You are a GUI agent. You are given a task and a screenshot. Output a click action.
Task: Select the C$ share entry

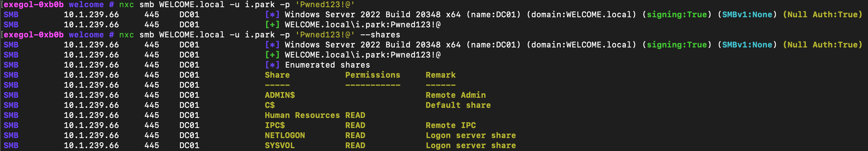click(270, 105)
